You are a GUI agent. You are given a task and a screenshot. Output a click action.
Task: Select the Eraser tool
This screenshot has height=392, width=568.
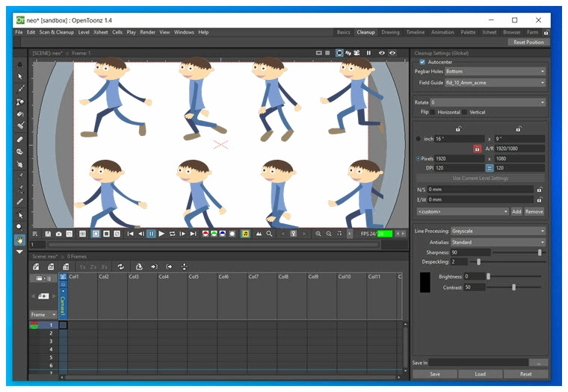tap(20, 140)
